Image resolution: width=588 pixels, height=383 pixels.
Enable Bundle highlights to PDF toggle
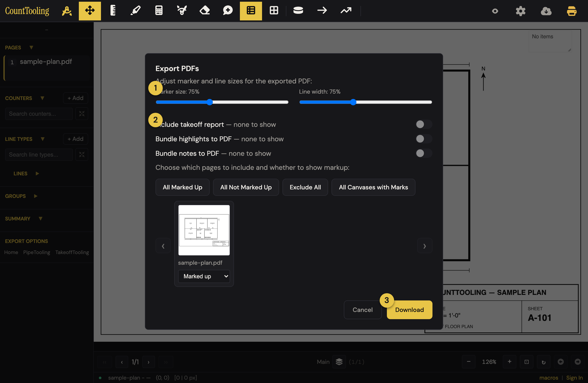coord(424,139)
